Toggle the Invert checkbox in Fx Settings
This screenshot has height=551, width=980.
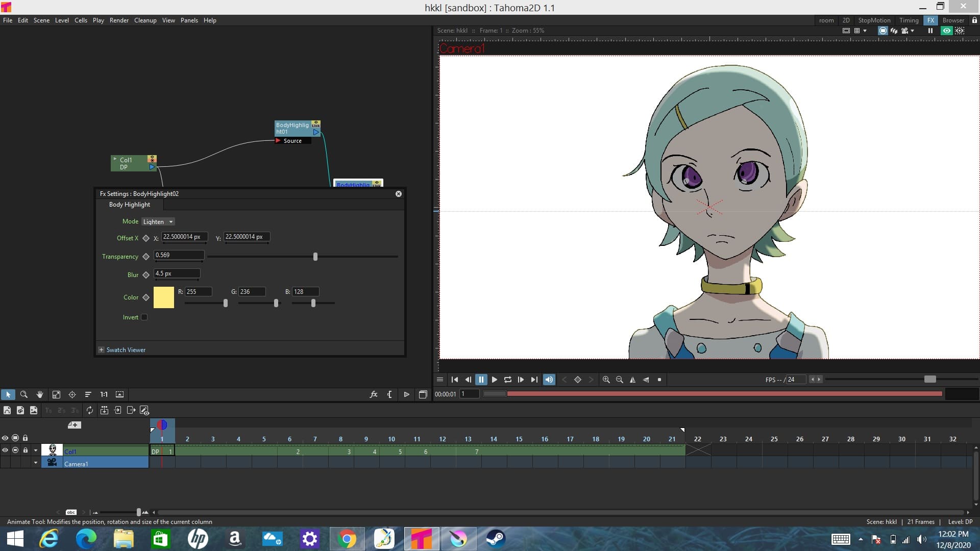144,317
